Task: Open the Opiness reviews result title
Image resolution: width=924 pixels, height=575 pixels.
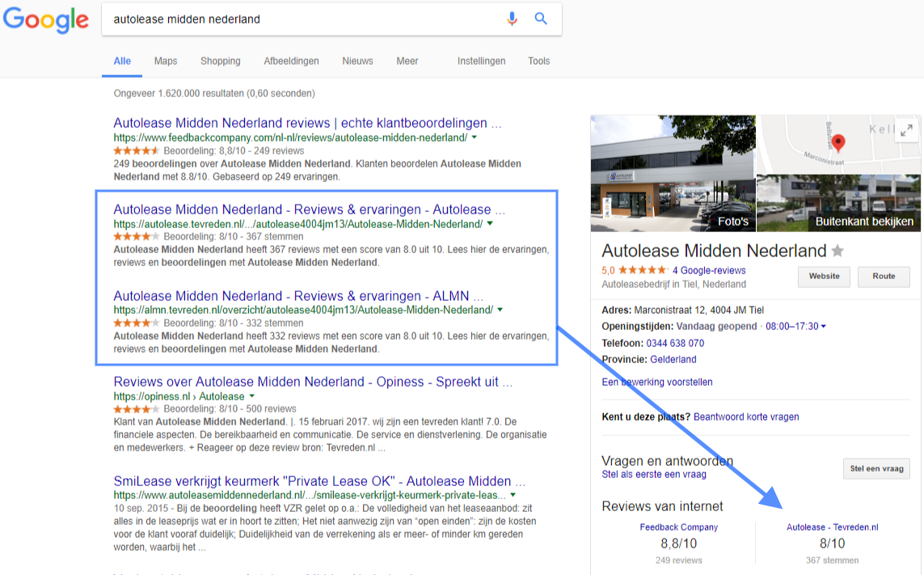Action: pos(313,382)
